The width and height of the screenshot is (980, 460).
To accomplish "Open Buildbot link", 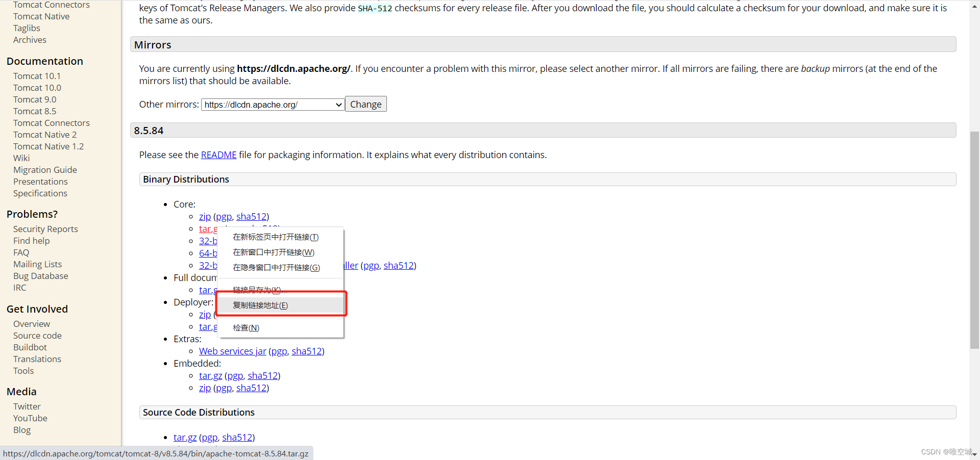I will (x=30, y=347).
